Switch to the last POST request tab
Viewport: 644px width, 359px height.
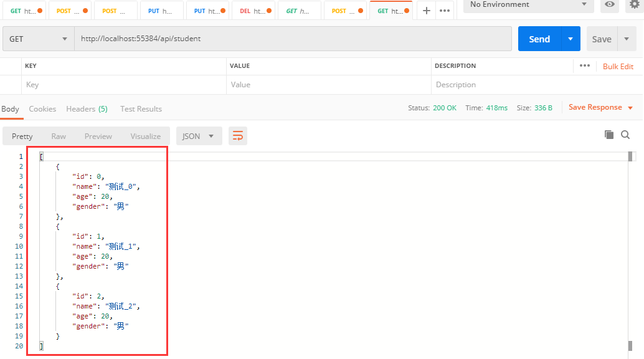click(x=346, y=11)
